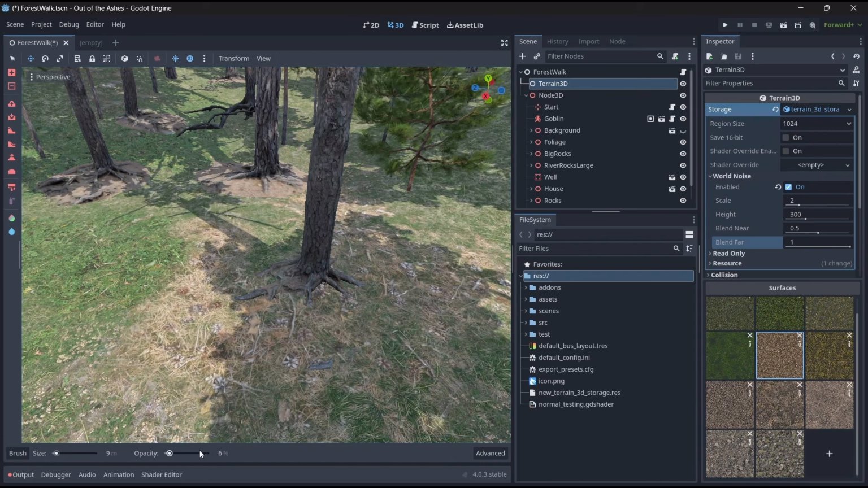This screenshot has width=868, height=488.
Task: Toggle FileSystem split mode icon beside res:// path
Action: tap(689, 234)
